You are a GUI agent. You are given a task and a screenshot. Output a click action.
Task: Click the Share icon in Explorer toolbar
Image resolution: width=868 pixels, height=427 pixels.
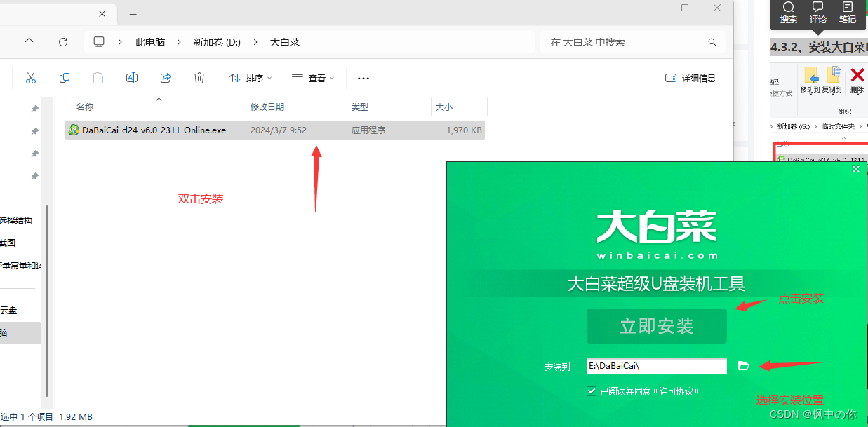tap(166, 78)
